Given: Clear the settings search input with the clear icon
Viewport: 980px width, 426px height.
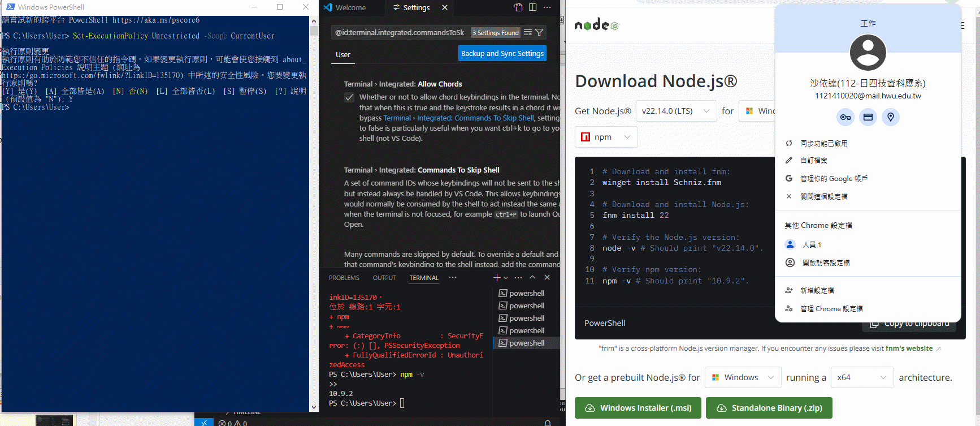Looking at the screenshot, I should click(527, 33).
